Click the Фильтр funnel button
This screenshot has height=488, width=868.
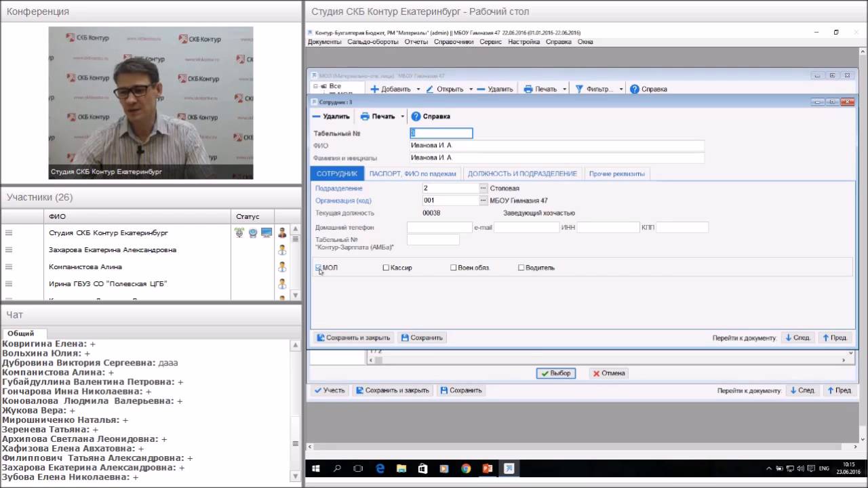point(594,89)
